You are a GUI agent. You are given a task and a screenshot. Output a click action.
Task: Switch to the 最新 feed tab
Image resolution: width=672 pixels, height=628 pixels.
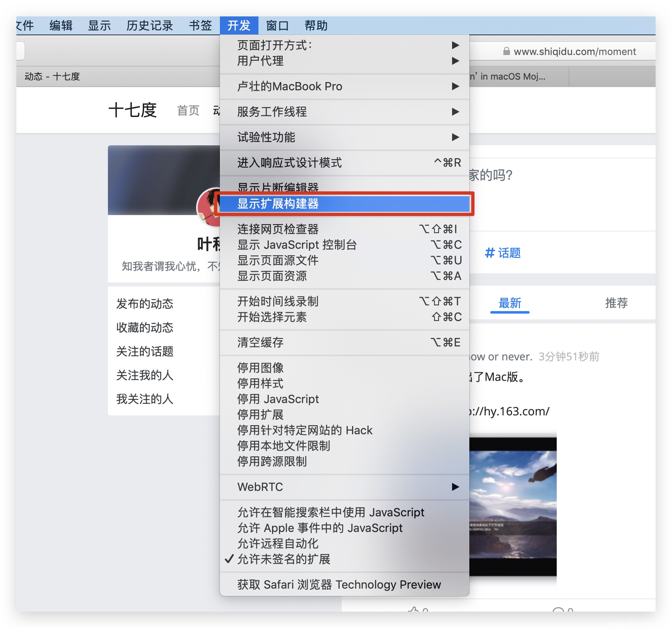(x=510, y=303)
